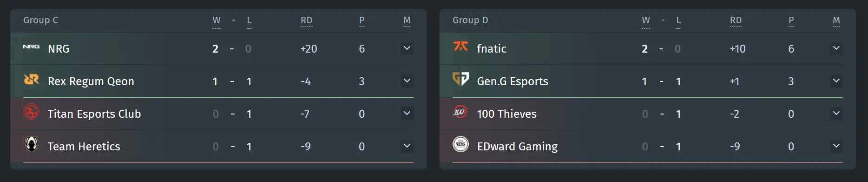This screenshot has height=182, width=868.
Task: Click the Rex Regum Qeon logo
Action: pyautogui.click(x=31, y=80)
